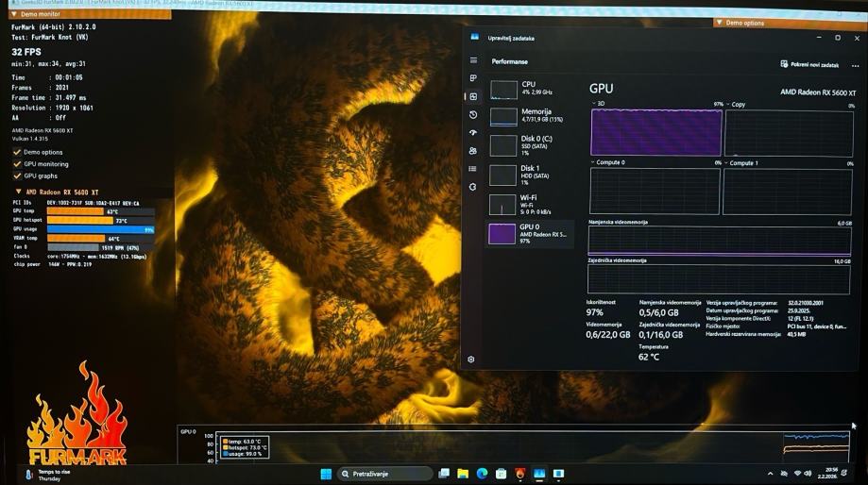Open Task Manager settings gear
Image resolution: width=868 pixels, height=485 pixels.
click(x=471, y=359)
